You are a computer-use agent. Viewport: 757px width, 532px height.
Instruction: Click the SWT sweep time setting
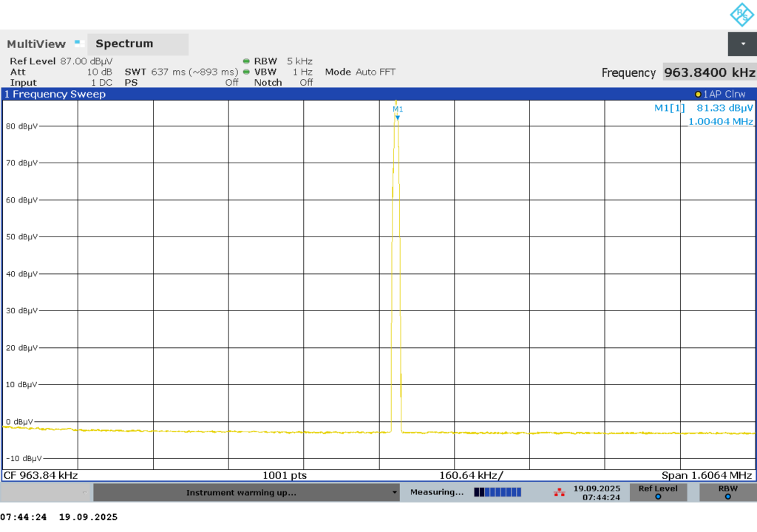tap(181, 72)
